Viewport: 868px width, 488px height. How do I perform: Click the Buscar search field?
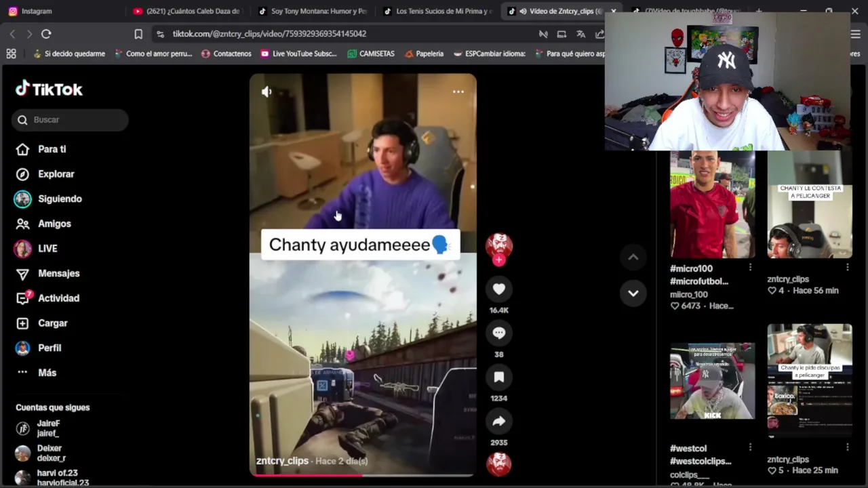coord(70,120)
